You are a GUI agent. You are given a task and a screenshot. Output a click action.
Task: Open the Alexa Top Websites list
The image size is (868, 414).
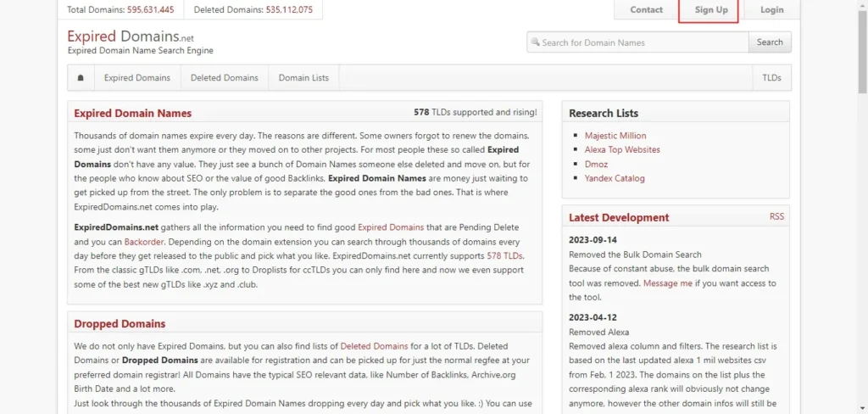pos(621,150)
